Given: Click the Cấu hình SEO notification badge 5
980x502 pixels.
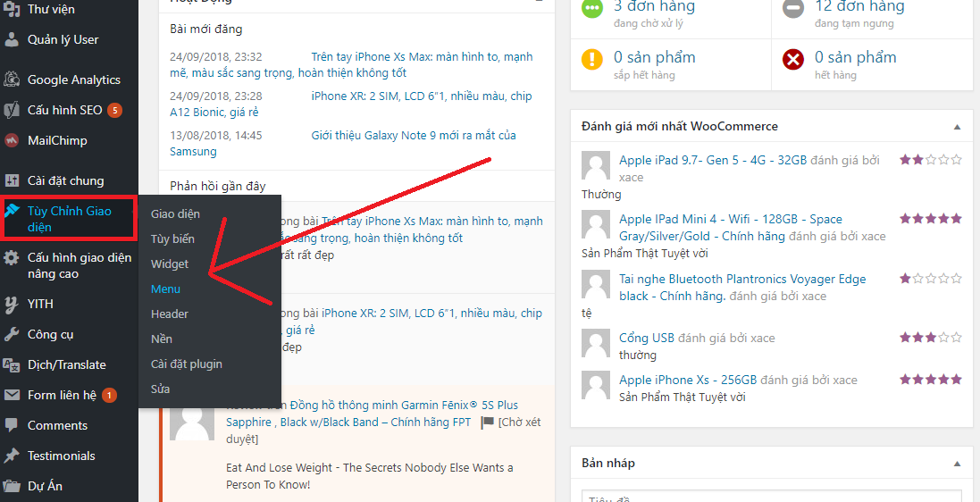Looking at the screenshot, I should [x=114, y=111].
